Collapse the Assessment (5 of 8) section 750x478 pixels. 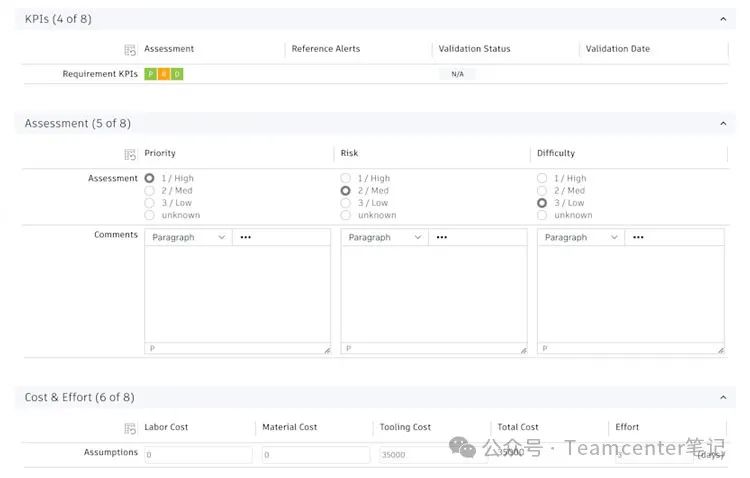[723, 124]
